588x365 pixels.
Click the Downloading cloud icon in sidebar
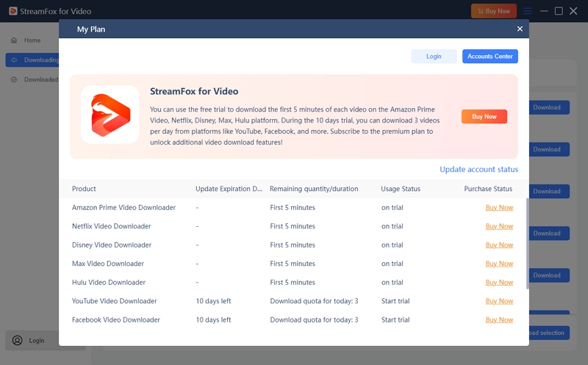tap(14, 60)
